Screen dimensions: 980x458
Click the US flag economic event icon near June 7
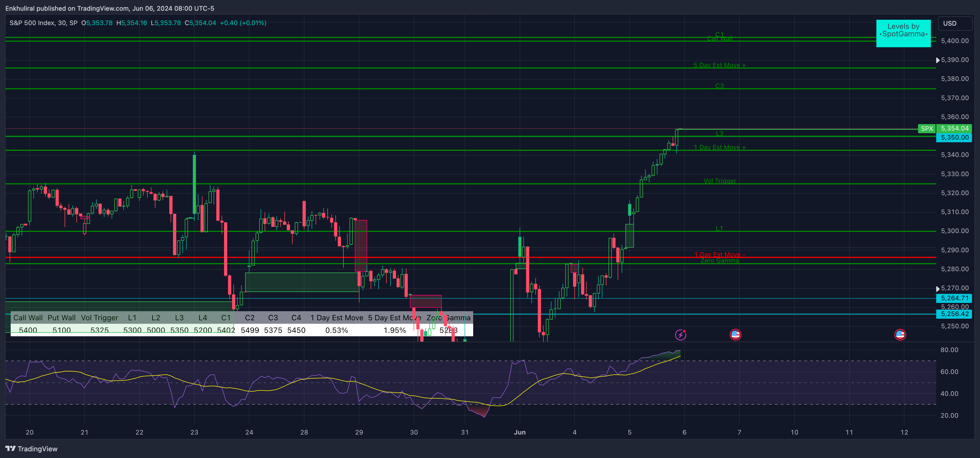point(735,335)
